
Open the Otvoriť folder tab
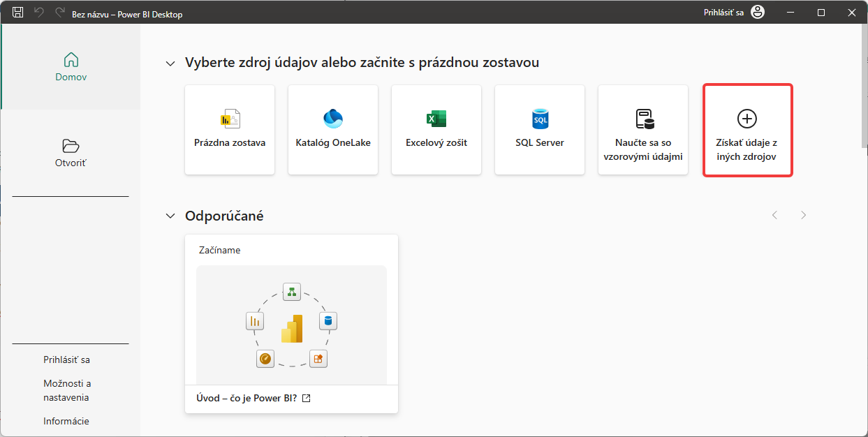click(71, 153)
